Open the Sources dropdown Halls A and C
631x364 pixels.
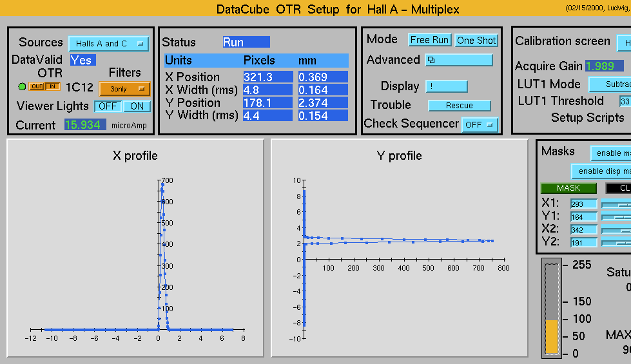(x=108, y=44)
